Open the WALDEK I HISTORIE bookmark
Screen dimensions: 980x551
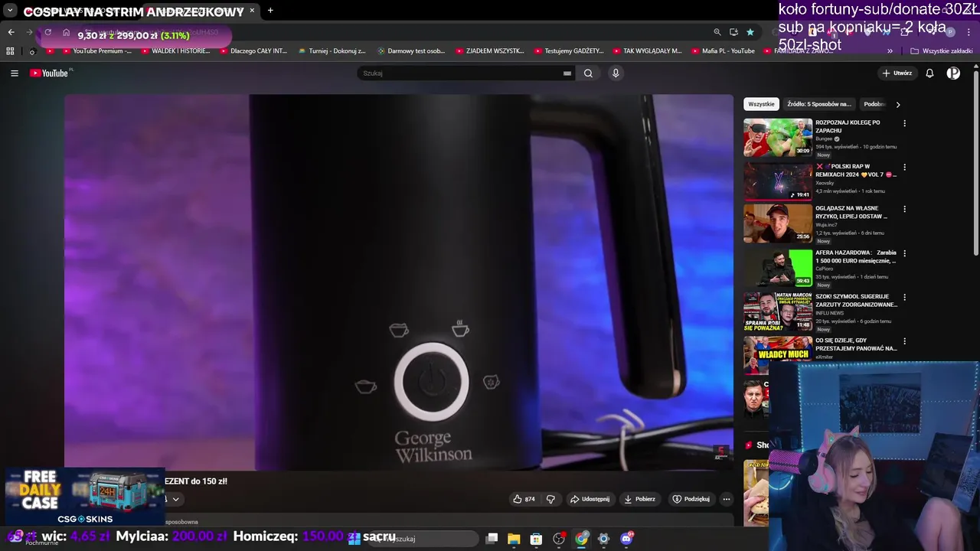[175, 51]
